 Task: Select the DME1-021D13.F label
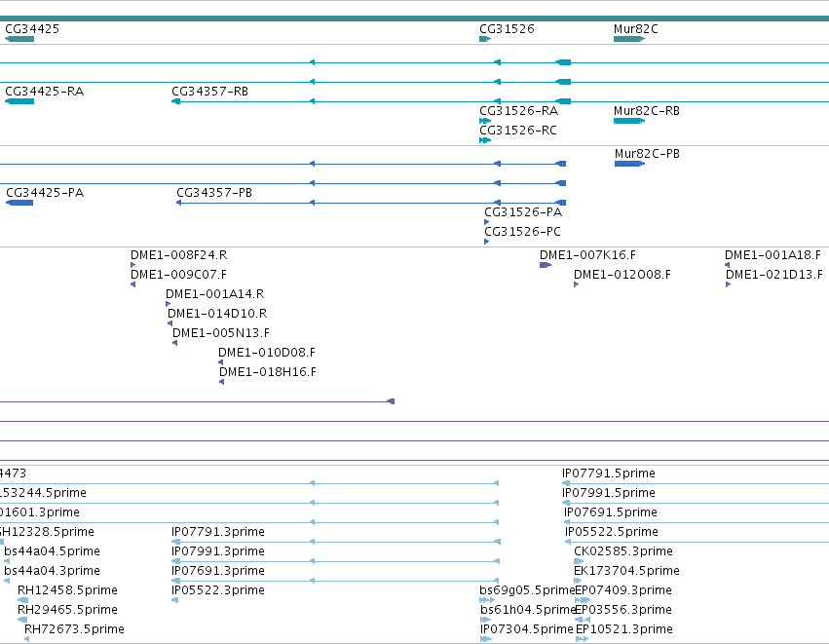[x=774, y=275]
